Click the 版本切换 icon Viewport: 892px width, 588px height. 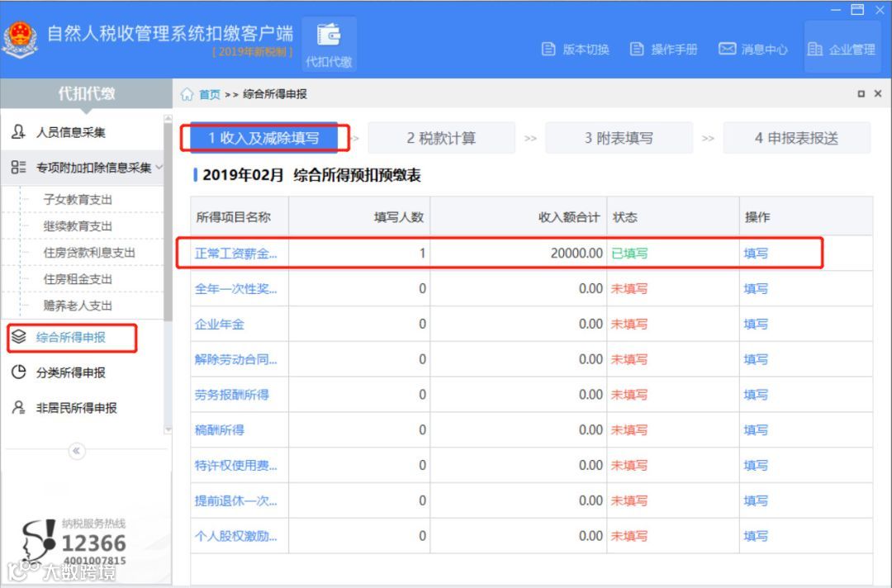[x=548, y=49]
